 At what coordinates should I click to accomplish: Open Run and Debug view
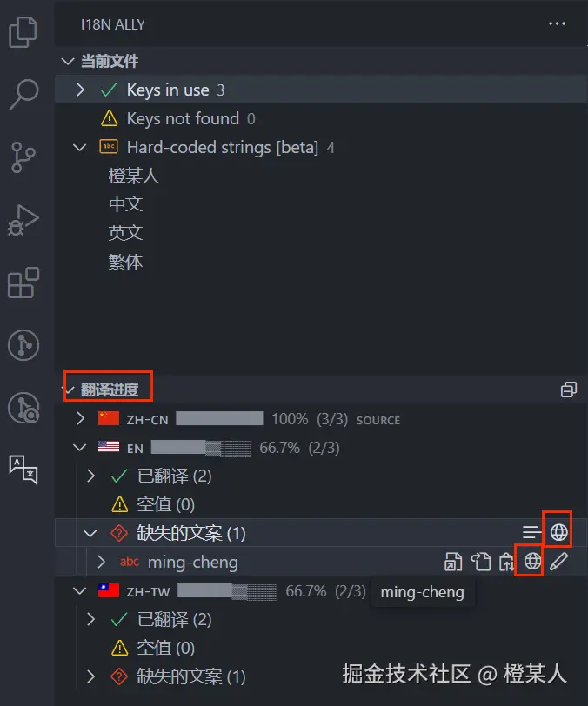point(23,220)
